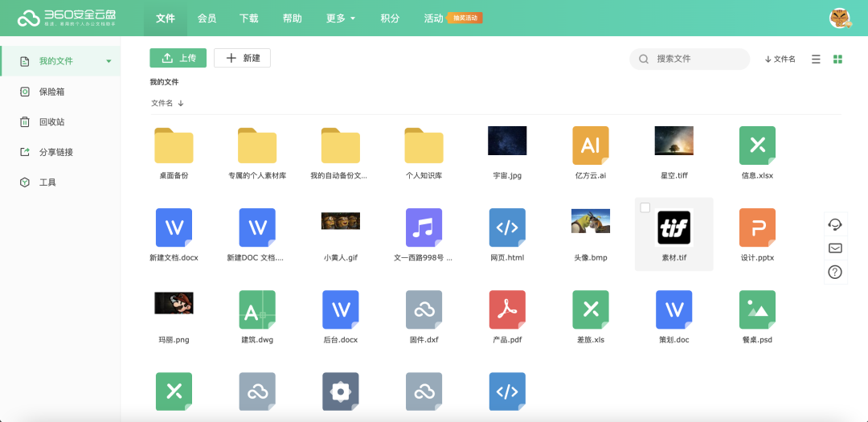The height and width of the screenshot is (422, 868).
Task: Expand the 更多 dropdown menu
Action: (341, 18)
